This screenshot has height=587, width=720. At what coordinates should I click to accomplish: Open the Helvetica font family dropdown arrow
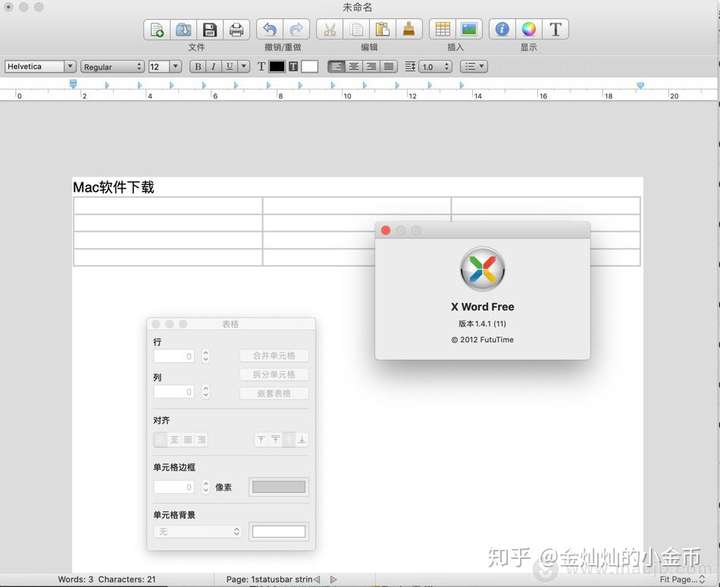click(70, 67)
